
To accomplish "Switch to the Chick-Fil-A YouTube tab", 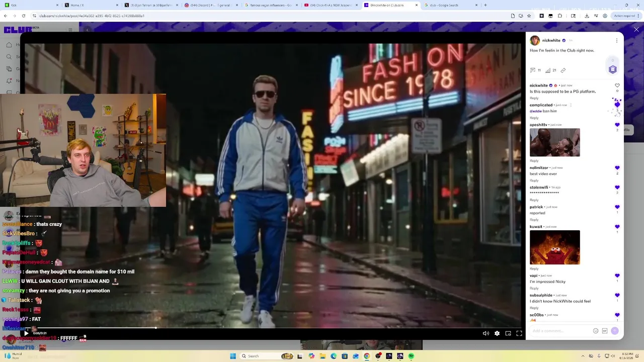I will [x=331, y=5].
